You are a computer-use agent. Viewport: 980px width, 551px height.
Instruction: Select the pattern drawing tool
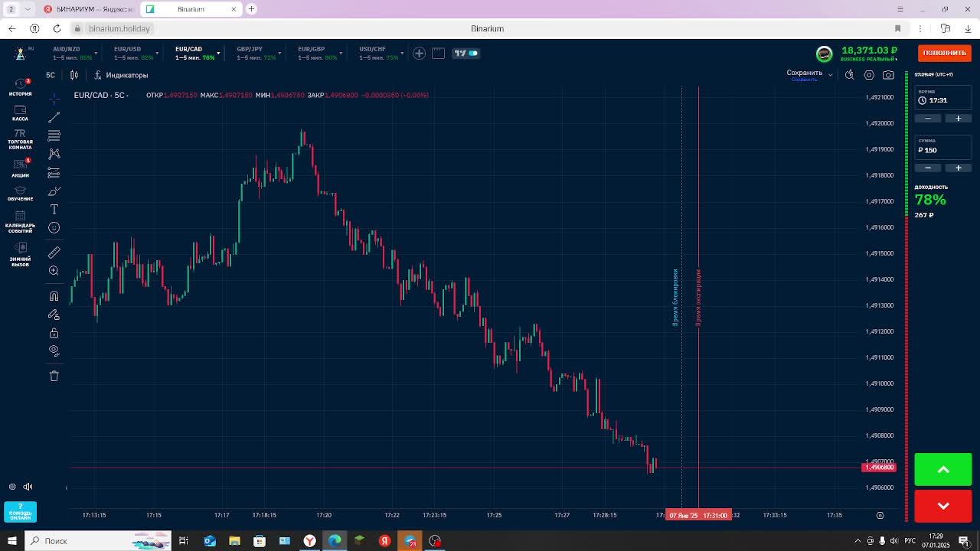54,154
